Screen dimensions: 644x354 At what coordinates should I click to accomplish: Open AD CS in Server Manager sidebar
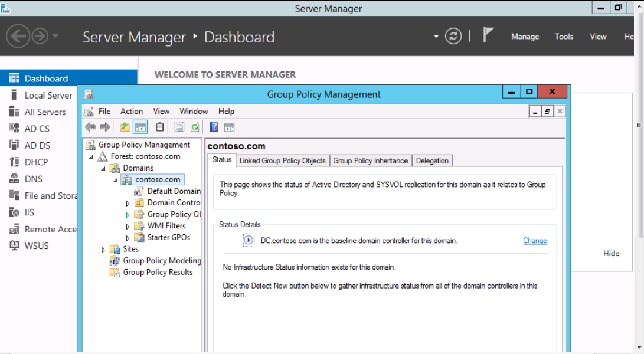[x=38, y=129]
